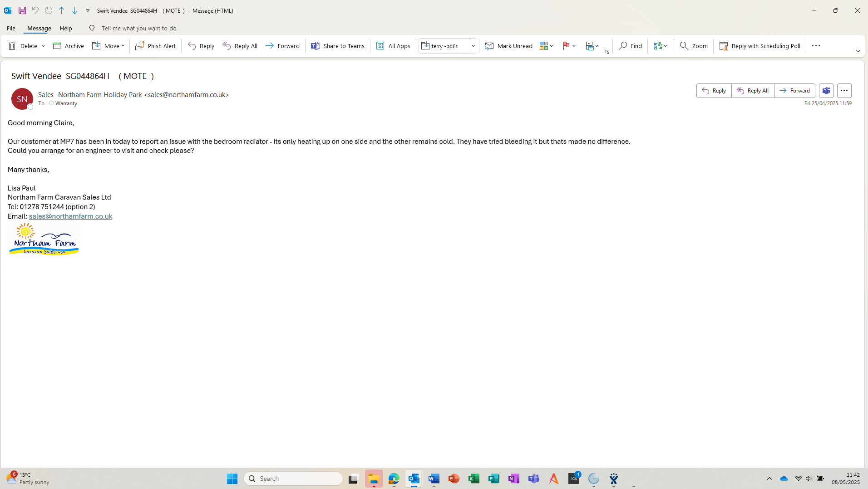Open the 3CX app on the taskbar

pyautogui.click(x=574, y=479)
